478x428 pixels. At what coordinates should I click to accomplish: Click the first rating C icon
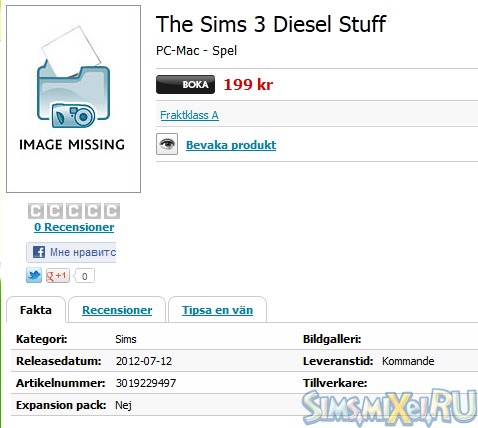(36, 211)
